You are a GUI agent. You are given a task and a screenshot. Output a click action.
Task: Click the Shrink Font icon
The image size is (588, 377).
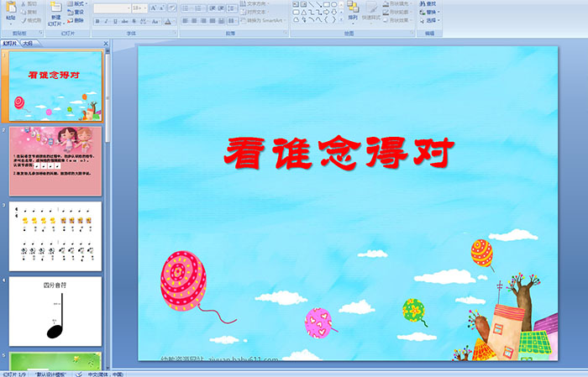pyautogui.click(x=161, y=8)
